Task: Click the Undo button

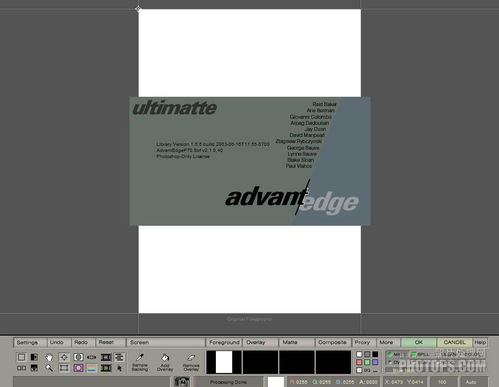Action: click(59, 342)
